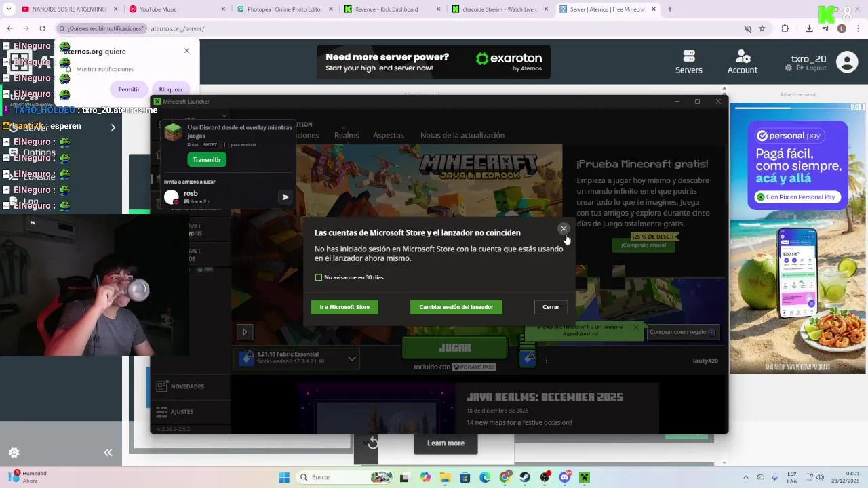Open the browser extensions puzzle icon
Screen dimensions: 868x488
[x=785, y=28]
